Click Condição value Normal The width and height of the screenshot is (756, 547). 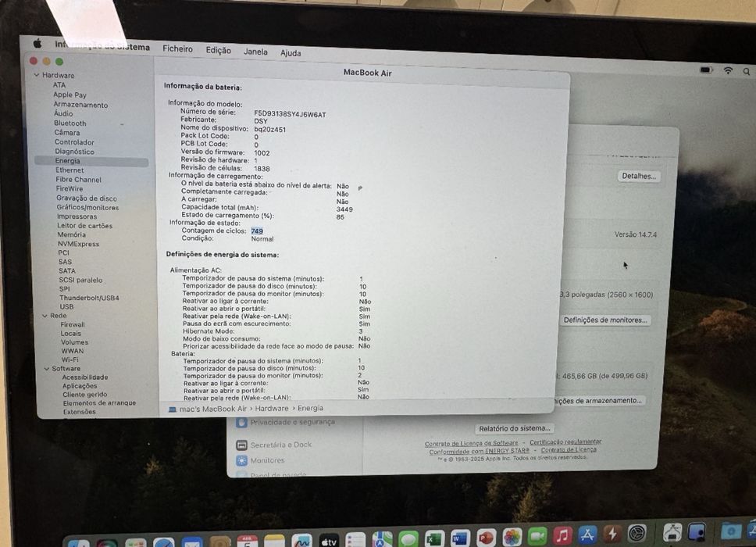pos(262,239)
